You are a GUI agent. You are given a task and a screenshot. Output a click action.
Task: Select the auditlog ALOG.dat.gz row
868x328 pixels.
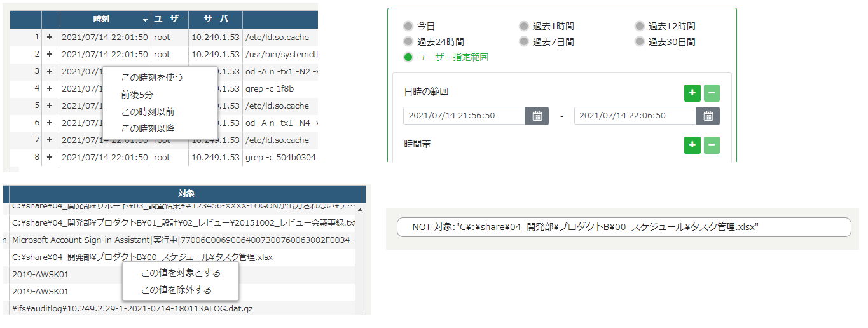point(182,309)
